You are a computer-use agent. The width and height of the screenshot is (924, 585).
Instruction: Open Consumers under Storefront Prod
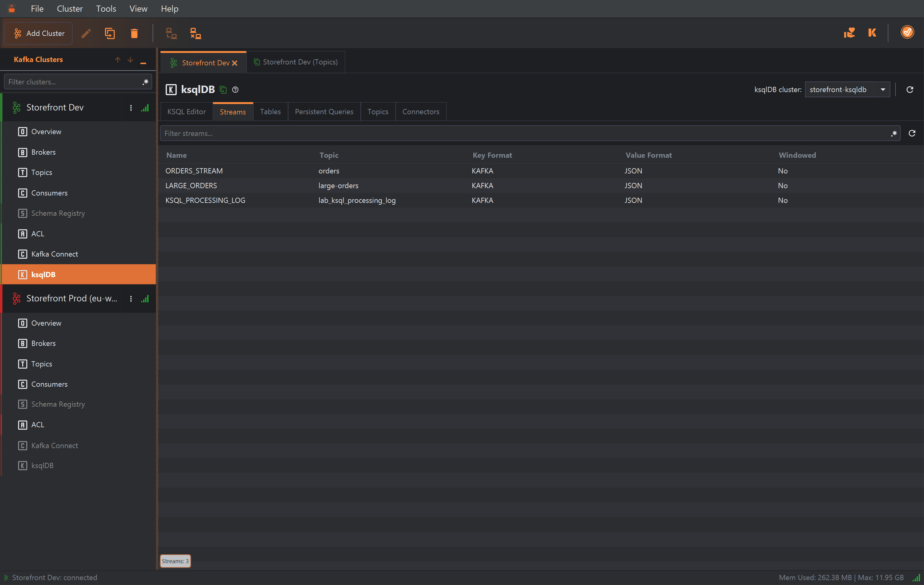79,384
